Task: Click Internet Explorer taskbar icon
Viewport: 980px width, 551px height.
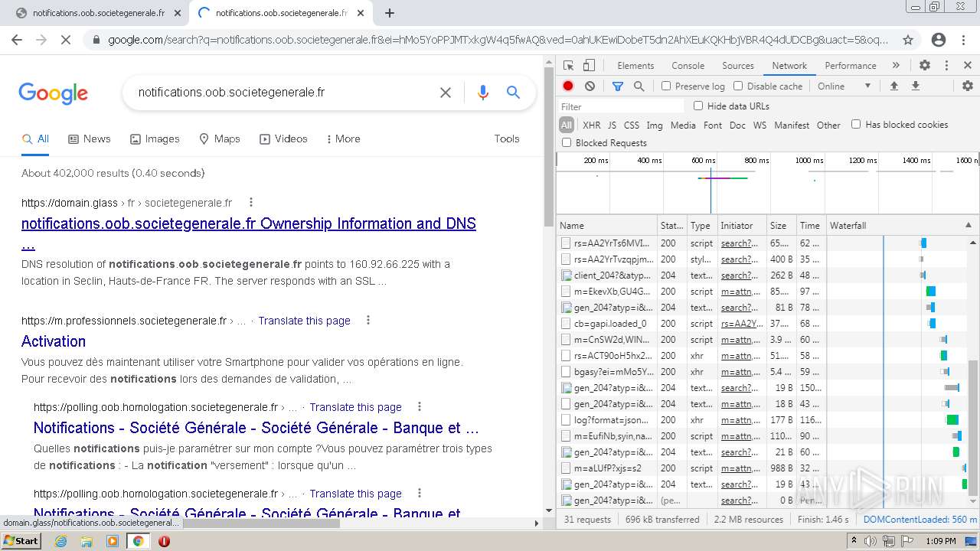Action: click(60, 541)
